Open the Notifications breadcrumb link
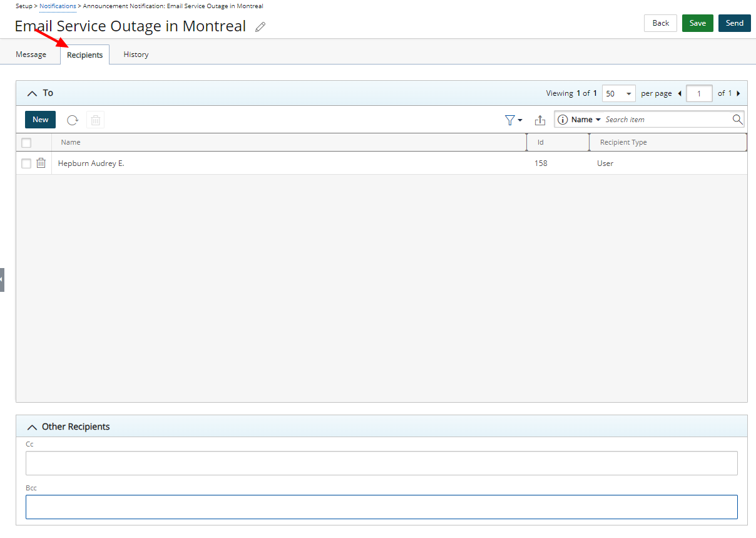The height and width of the screenshot is (538, 756). 58,6
